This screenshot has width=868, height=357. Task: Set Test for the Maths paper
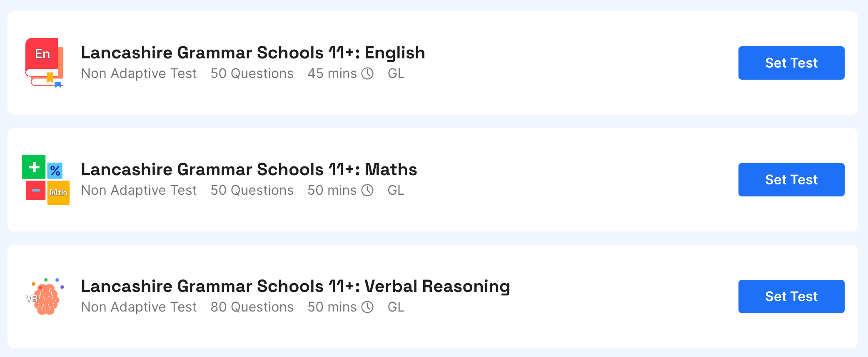(x=791, y=179)
